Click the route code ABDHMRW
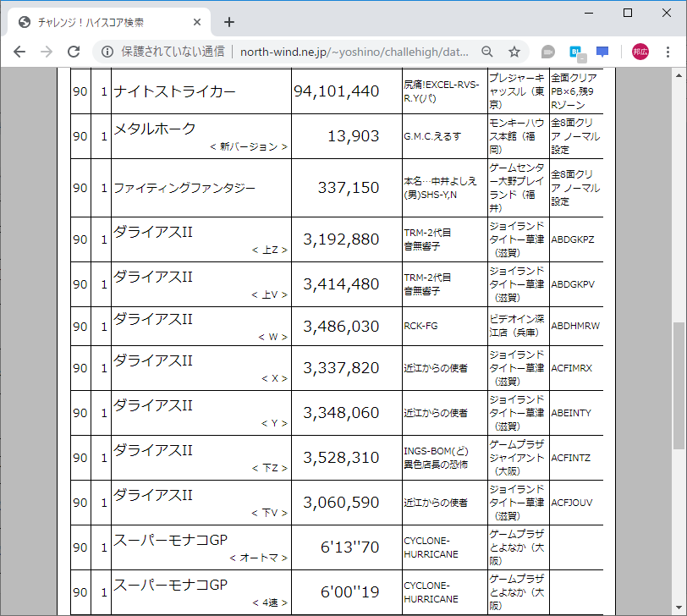Image resolution: width=687 pixels, height=616 pixels. pyautogui.click(x=575, y=326)
